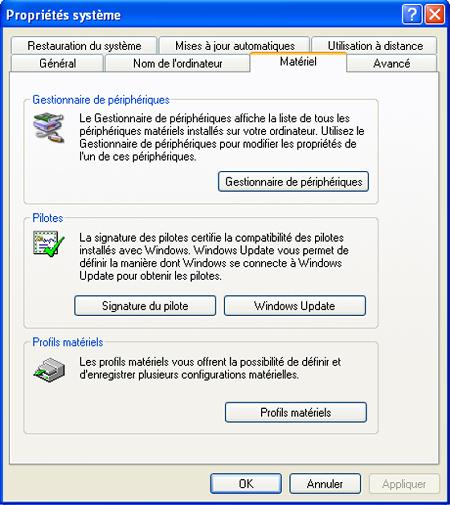450x505 pixels.
Task: Open Gestionnaire de périphériques button
Action: pyautogui.click(x=293, y=182)
